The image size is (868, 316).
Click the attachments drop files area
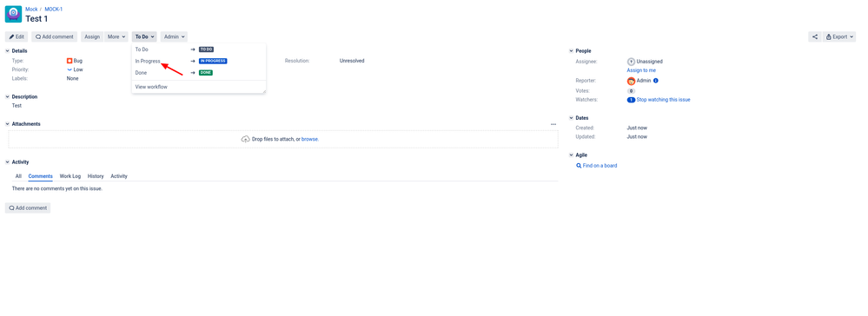point(283,140)
